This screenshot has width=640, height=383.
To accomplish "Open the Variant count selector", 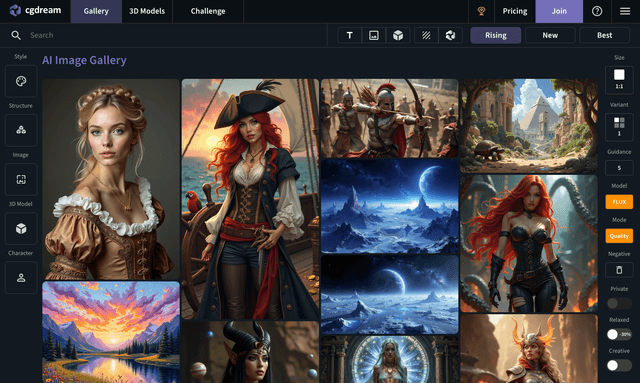I will tap(619, 127).
